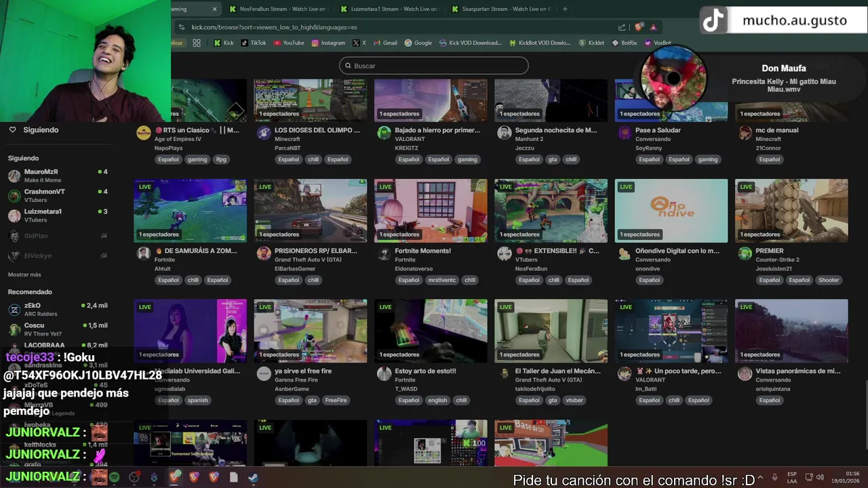Switch to Sisaspartan Stream tab
Image resolution: width=868 pixels, height=488 pixels.
(500, 9)
